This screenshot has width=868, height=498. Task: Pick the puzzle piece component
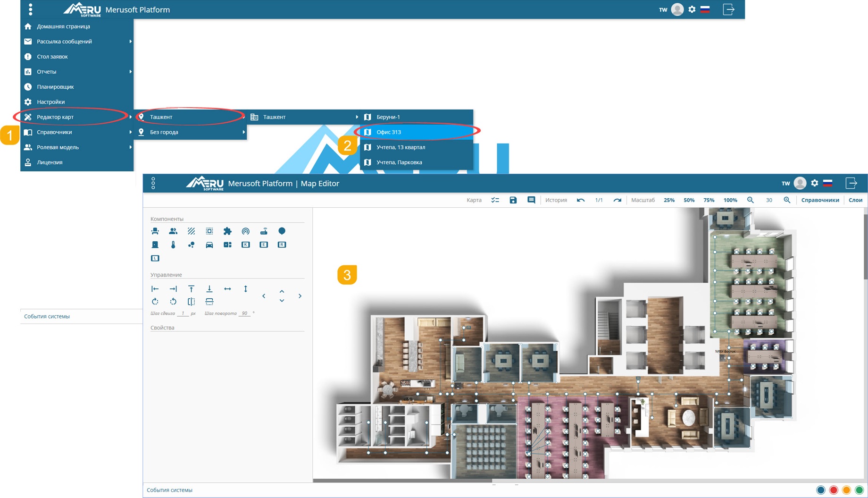(x=227, y=231)
